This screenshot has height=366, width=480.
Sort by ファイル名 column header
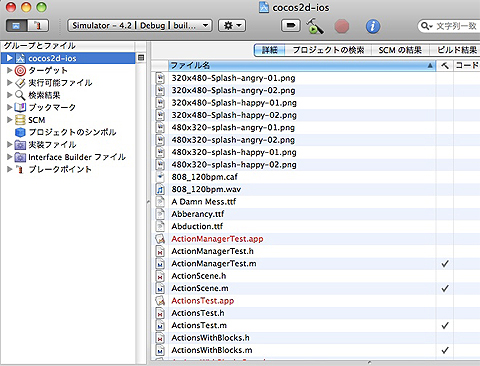pyautogui.click(x=302, y=65)
